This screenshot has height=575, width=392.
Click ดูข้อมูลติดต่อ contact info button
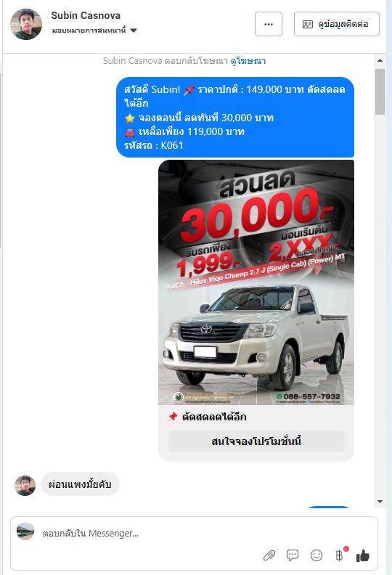337,24
